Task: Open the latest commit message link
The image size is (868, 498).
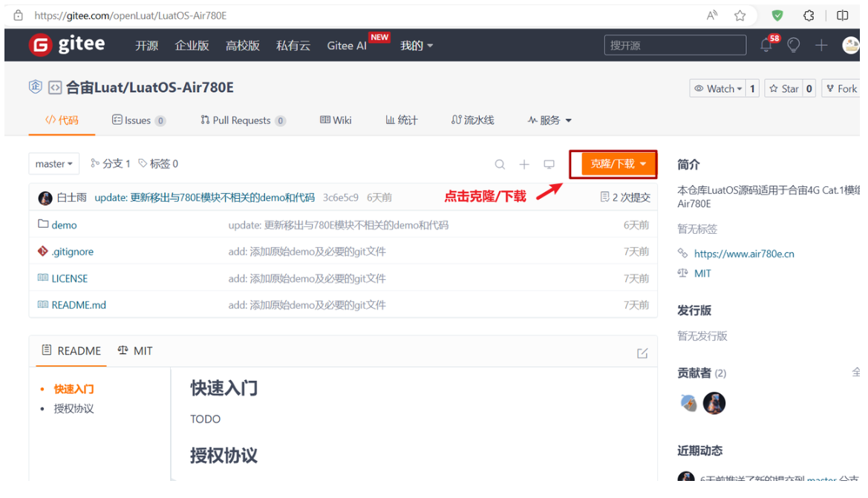Action: coord(205,197)
